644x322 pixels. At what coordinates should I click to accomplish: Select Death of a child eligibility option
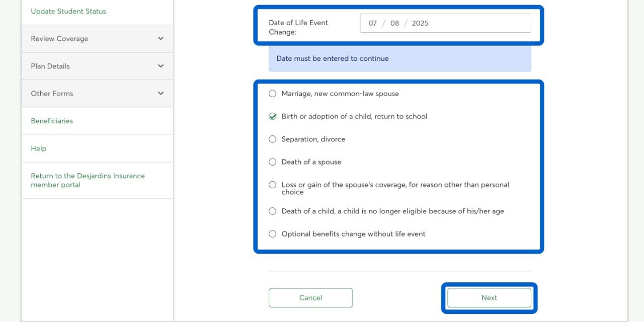pyautogui.click(x=272, y=211)
